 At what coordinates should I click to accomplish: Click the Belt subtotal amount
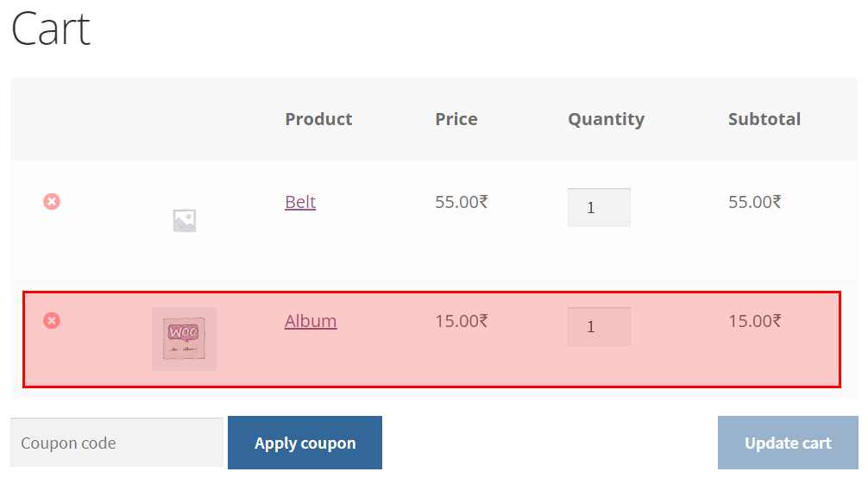coord(754,202)
